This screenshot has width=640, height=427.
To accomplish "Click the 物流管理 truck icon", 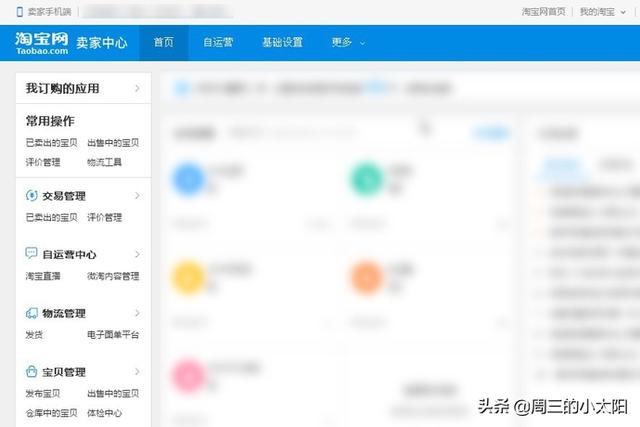I will [x=31, y=313].
